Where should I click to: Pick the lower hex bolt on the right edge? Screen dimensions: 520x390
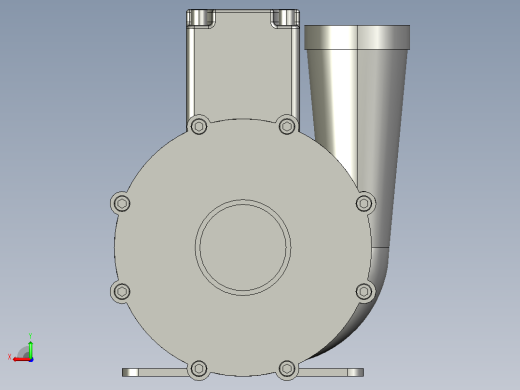tap(364, 292)
